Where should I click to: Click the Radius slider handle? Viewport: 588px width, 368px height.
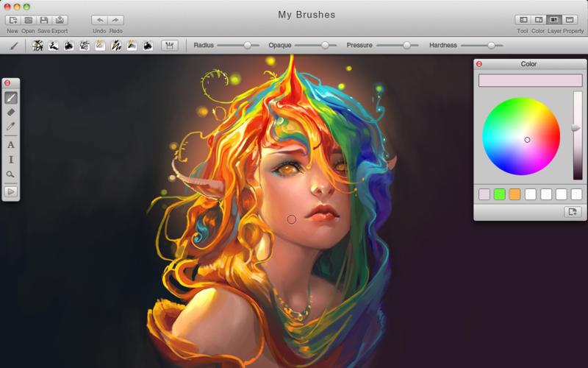coord(248,46)
